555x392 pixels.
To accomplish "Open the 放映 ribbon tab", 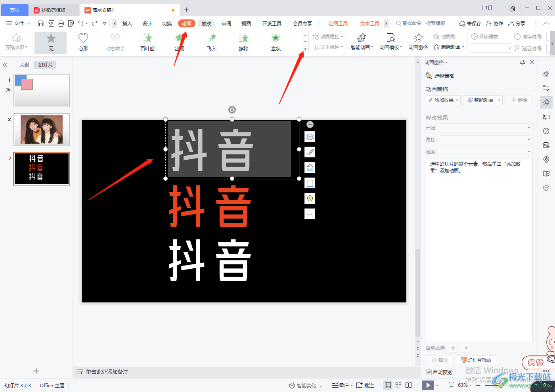I will pos(207,23).
